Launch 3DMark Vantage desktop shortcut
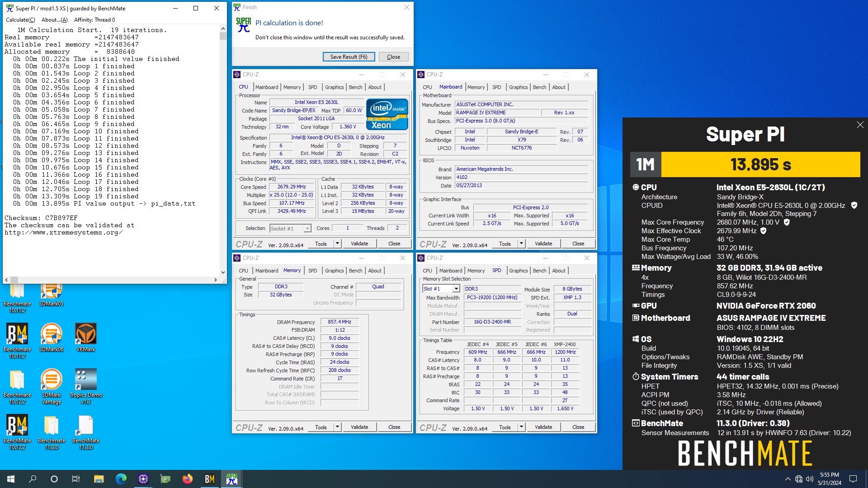Viewport: 868px width, 488px height. tap(51, 386)
